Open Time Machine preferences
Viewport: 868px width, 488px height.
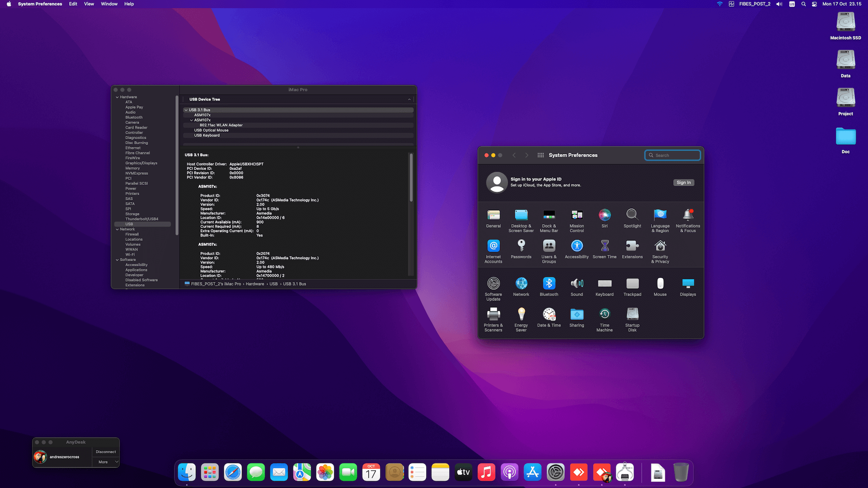click(x=604, y=319)
